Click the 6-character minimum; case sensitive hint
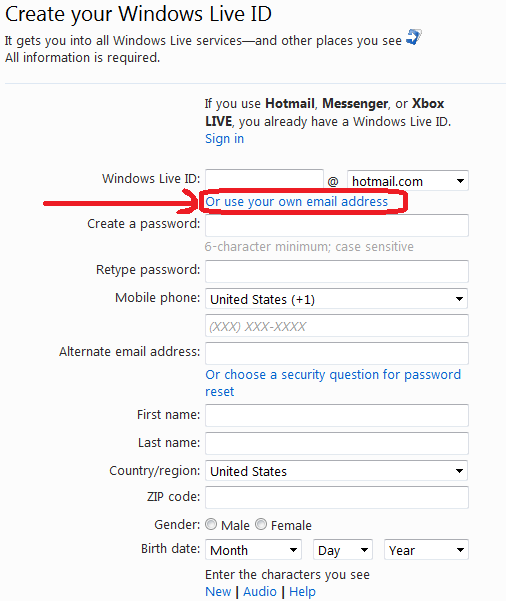 click(x=309, y=246)
